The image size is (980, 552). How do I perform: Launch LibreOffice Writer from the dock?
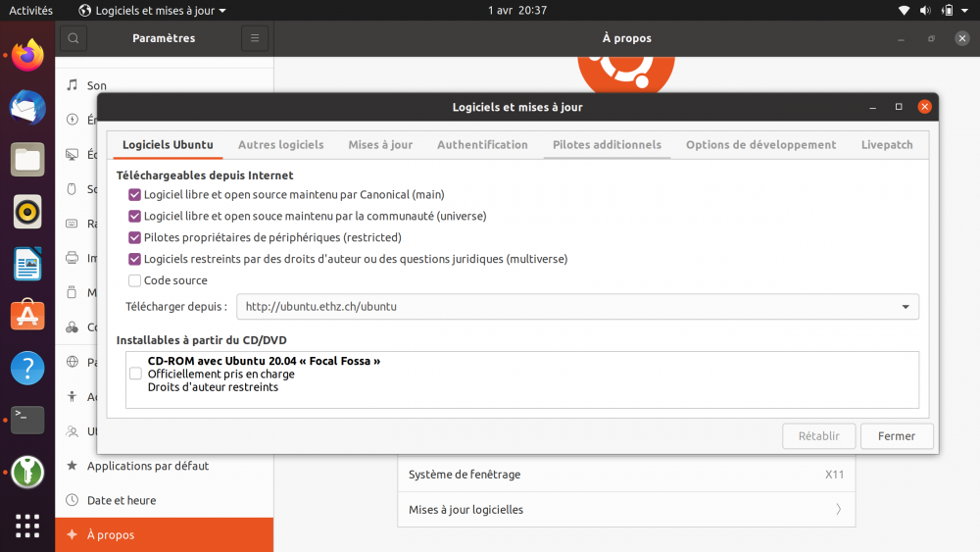(x=27, y=264)
